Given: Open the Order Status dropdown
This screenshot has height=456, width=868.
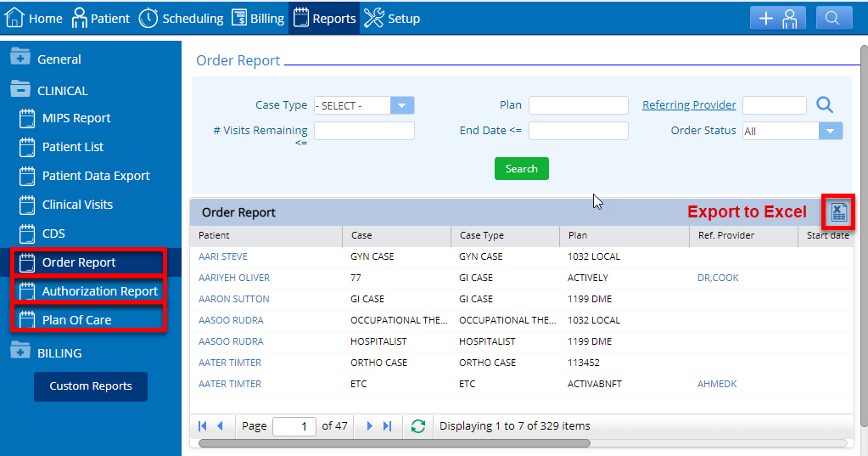Looking at the screenshot, I should click(831, 131).
